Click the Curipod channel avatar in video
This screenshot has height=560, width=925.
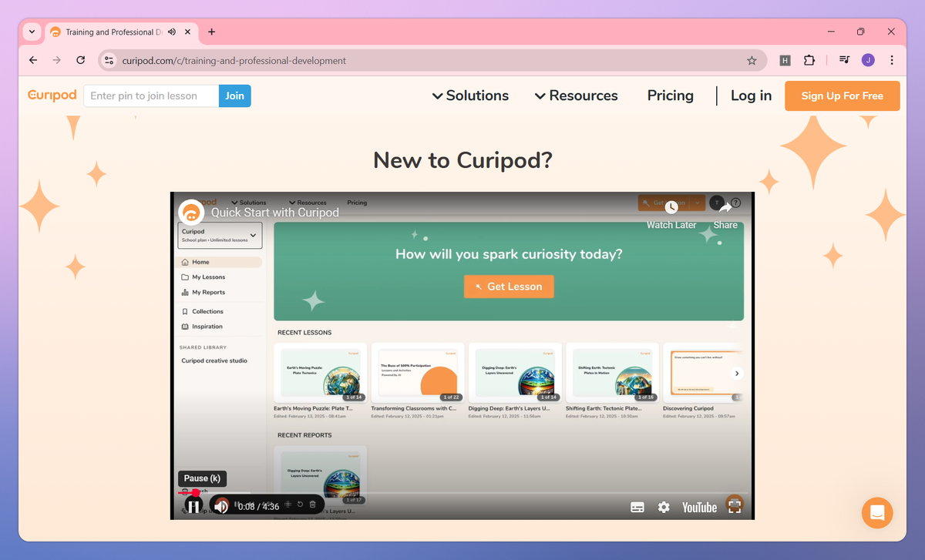click(191, 213)
